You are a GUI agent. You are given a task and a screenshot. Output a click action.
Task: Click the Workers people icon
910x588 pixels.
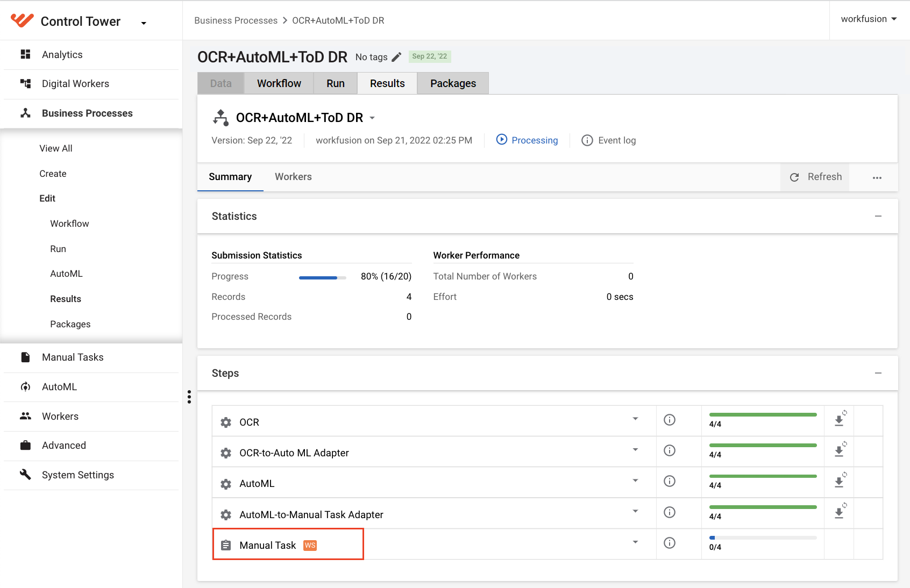pyautogui.click(x=25, y=416)
